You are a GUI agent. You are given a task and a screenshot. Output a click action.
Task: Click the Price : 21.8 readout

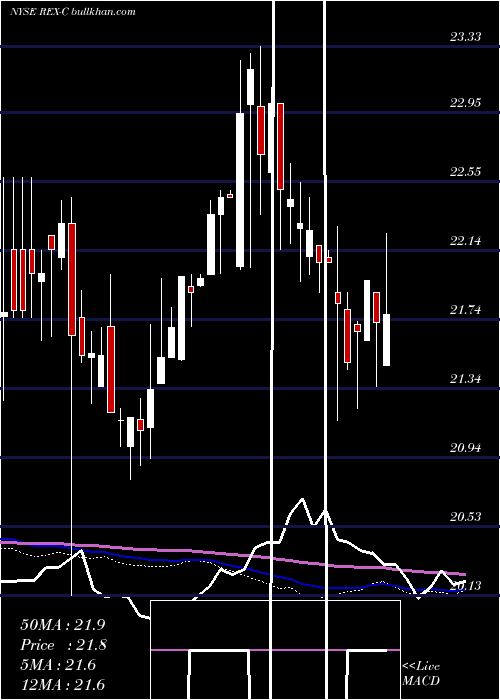pyautogui.click(x=64, y=645)
